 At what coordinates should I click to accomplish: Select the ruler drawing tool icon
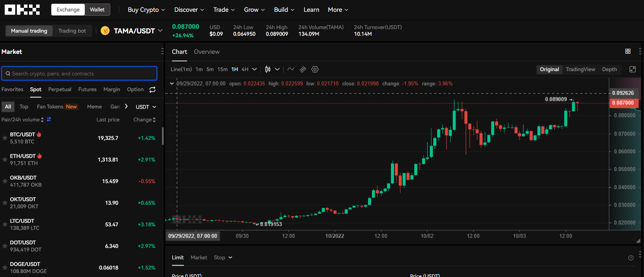tap(303, 69)
